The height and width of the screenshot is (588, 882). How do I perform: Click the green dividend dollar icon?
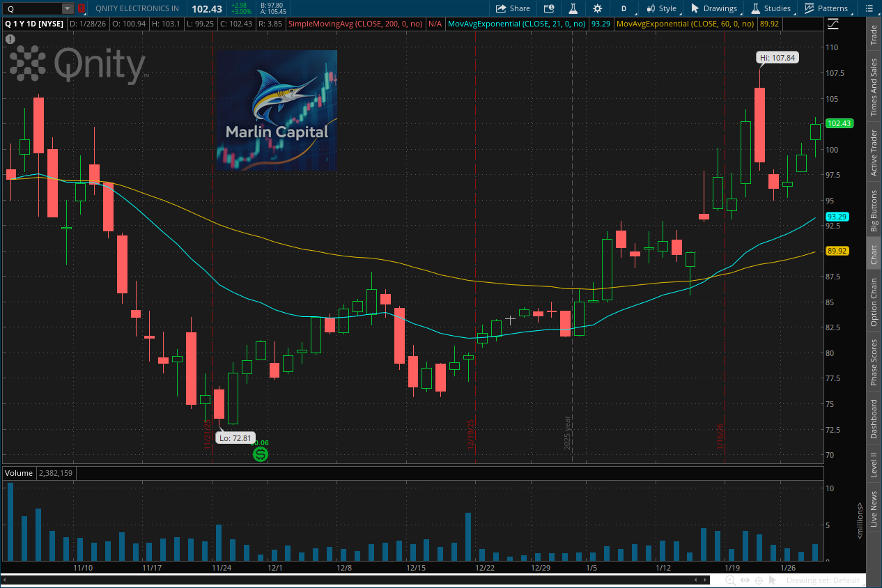tap(261, 454)
